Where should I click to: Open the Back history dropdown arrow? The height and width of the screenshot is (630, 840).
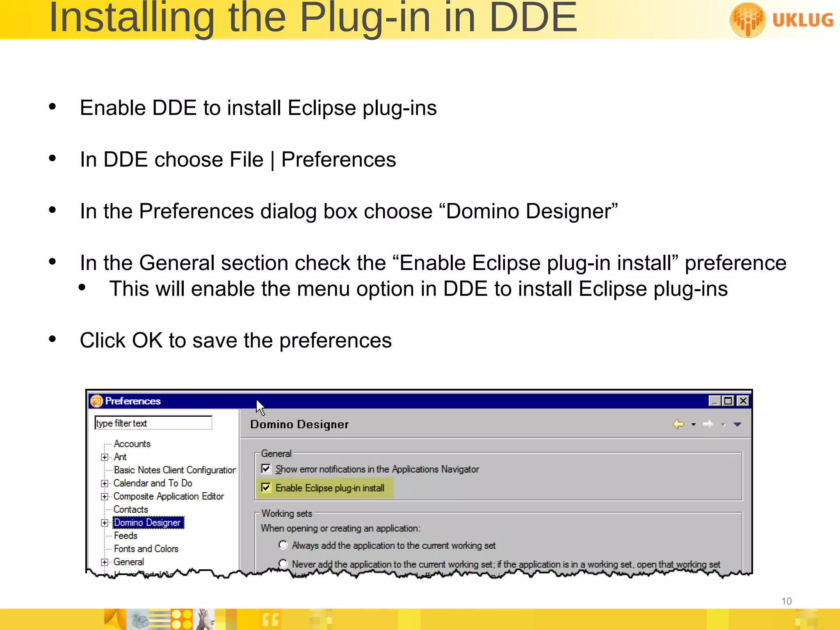[x=694, y=425]
